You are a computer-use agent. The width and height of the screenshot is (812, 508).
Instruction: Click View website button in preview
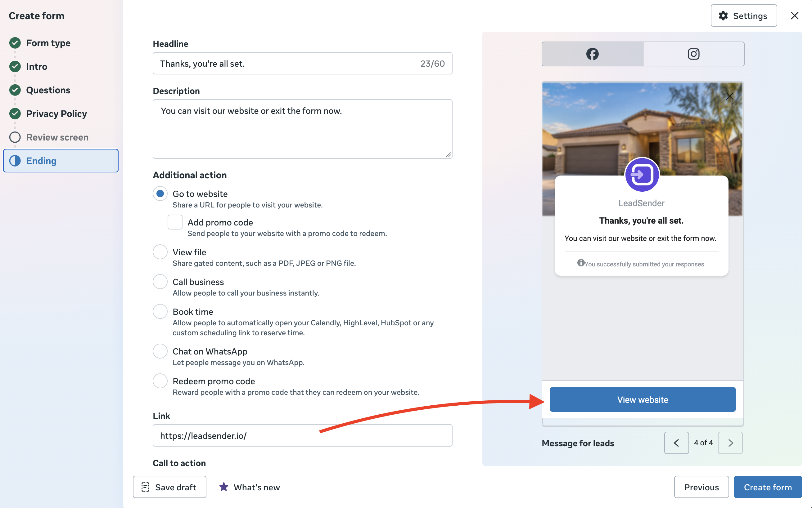pyautogui.click(x=643, y=399)
